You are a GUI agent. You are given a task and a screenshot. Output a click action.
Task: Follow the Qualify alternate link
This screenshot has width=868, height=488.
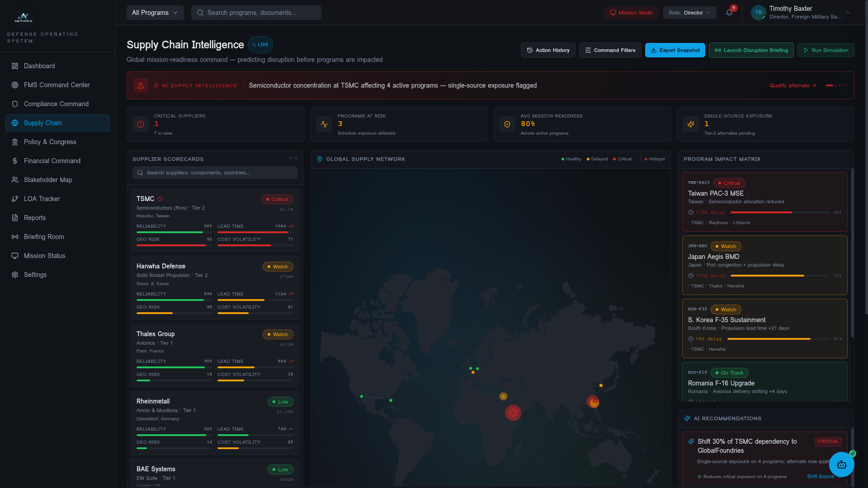click(x=793, y=85)
